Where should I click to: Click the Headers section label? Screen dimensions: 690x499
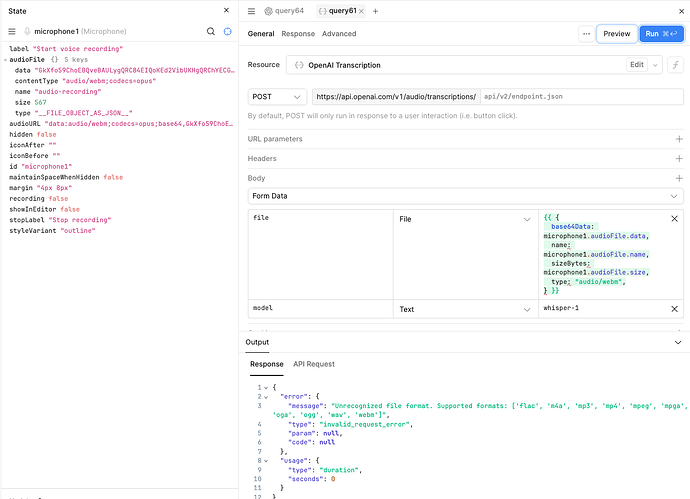[x=262, y=158]
